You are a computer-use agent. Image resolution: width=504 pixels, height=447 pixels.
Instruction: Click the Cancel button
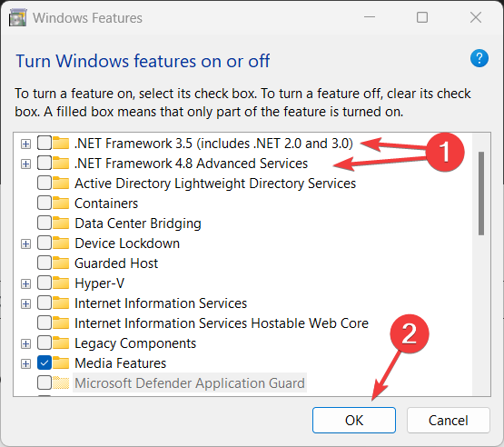click(x=449, y=421)
